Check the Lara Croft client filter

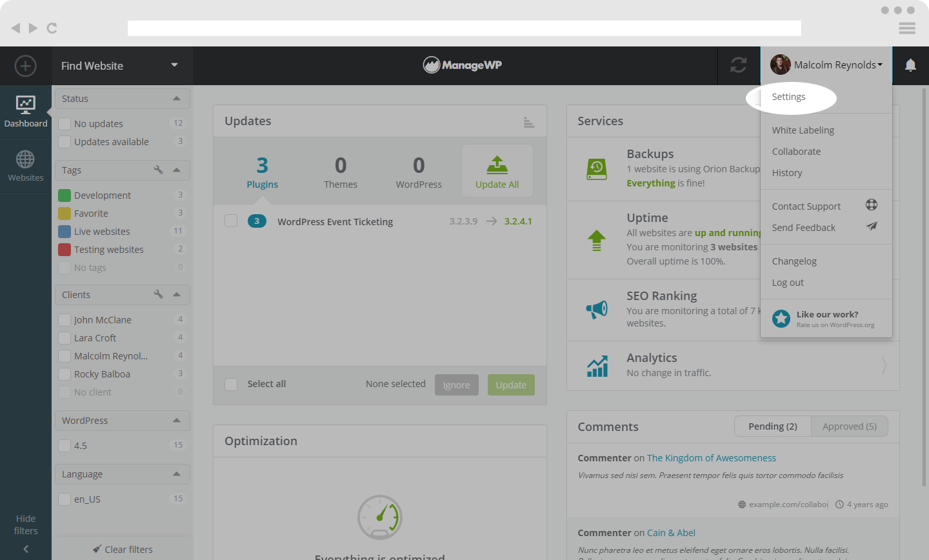coord(65,337)
